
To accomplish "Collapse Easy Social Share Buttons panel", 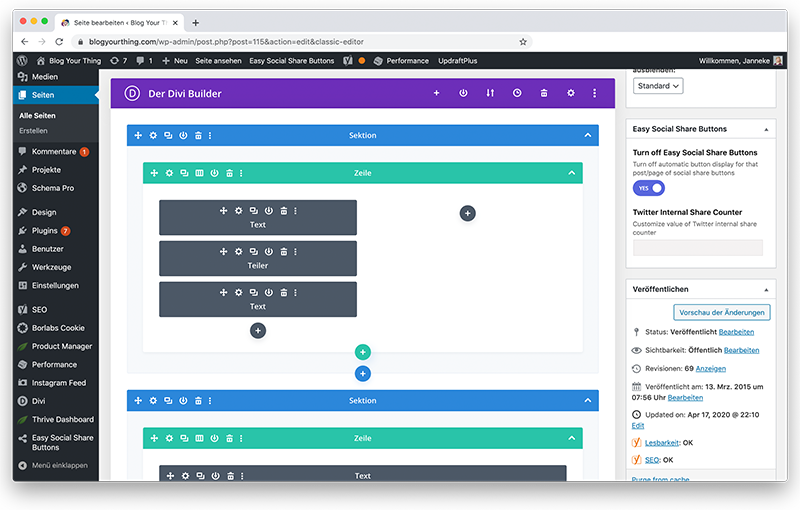I will 766,130.
